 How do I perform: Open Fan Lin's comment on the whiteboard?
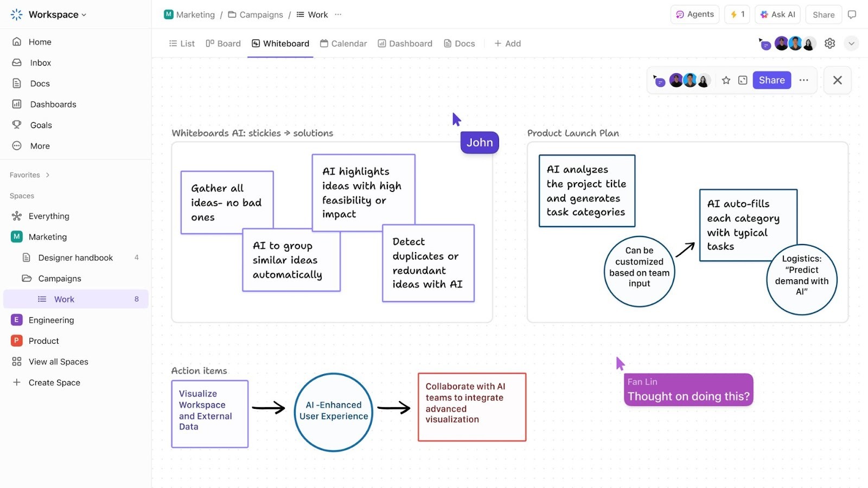pyautogui.click(x=687, y=389)
